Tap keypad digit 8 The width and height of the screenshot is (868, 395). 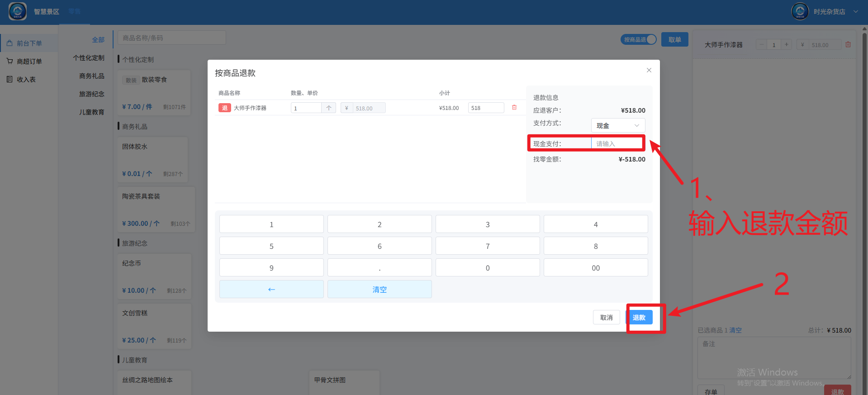pos(596,246)
